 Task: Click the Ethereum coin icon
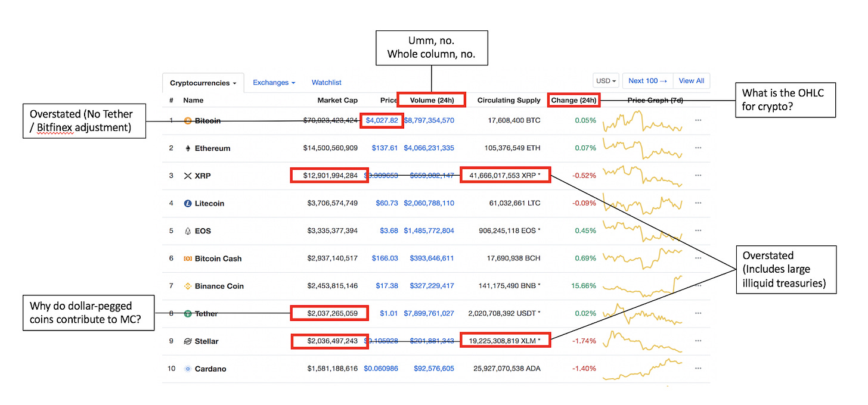tap(188, 148)
